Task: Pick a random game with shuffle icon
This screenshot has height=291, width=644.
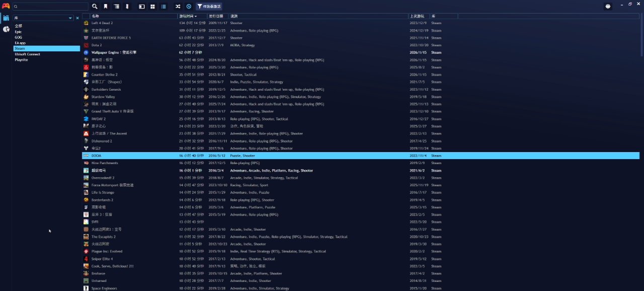Action: 178,7
